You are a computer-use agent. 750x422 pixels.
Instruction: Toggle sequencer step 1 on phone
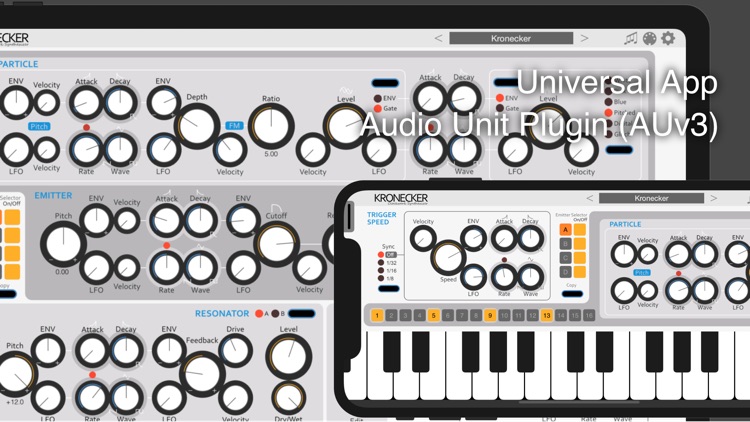tap(377, 315)
